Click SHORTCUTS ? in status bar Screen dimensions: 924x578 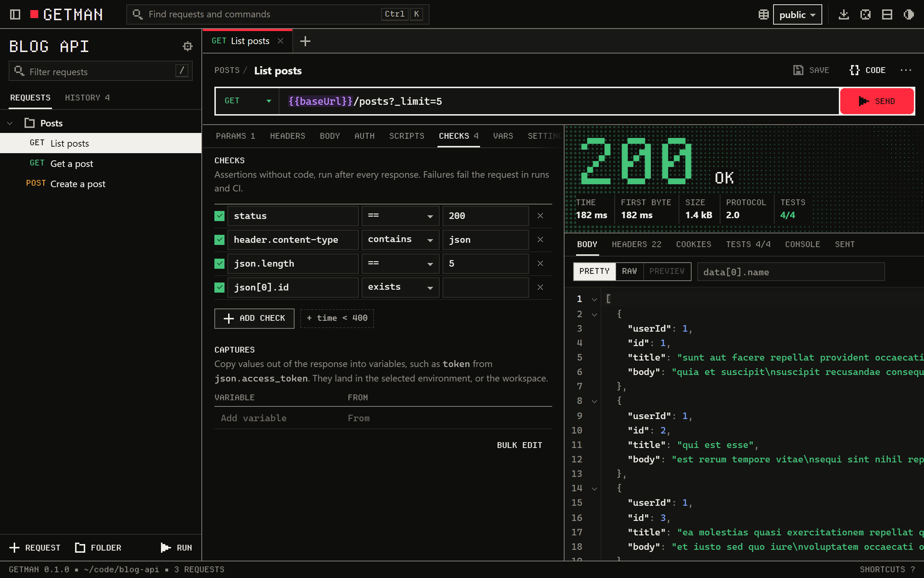pyautogui.click(x=887, y=569)
